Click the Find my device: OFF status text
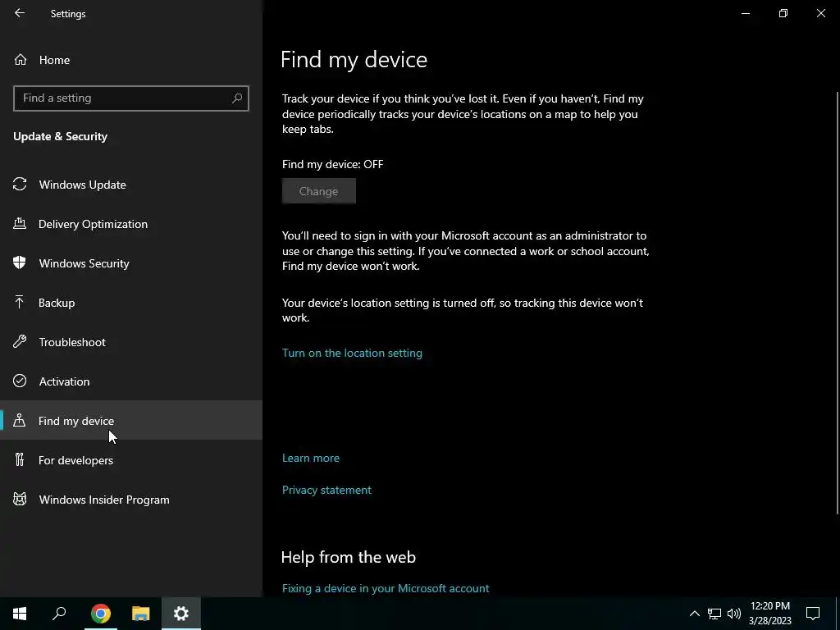The height and width of the screenshot is (630, 840). tap(333, 164)
